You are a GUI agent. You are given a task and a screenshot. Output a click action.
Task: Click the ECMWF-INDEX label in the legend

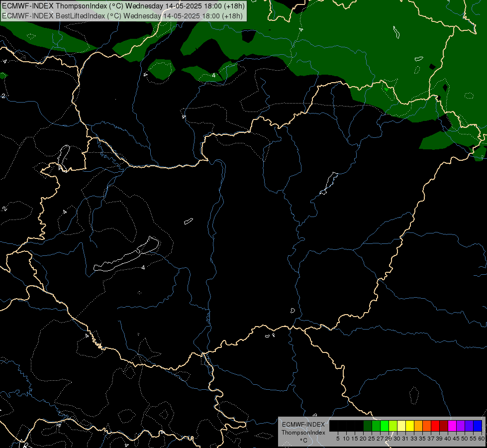[303, 425]
